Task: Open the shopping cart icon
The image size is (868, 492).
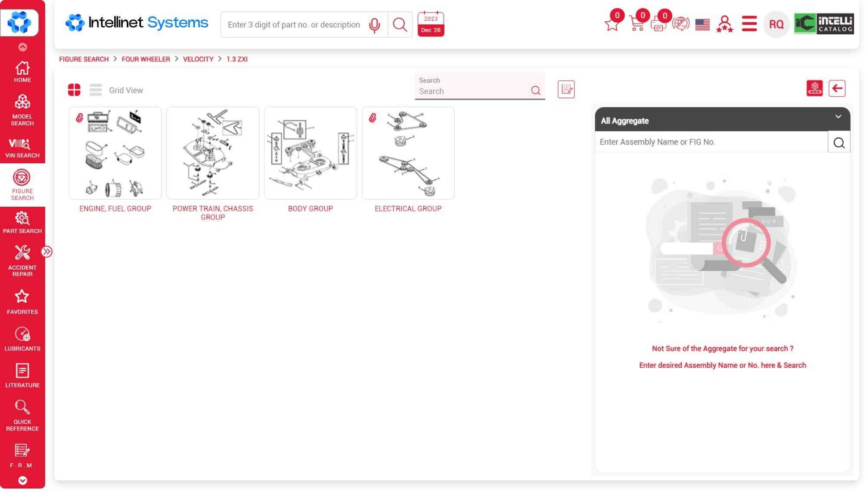Action: click(637, 23)
